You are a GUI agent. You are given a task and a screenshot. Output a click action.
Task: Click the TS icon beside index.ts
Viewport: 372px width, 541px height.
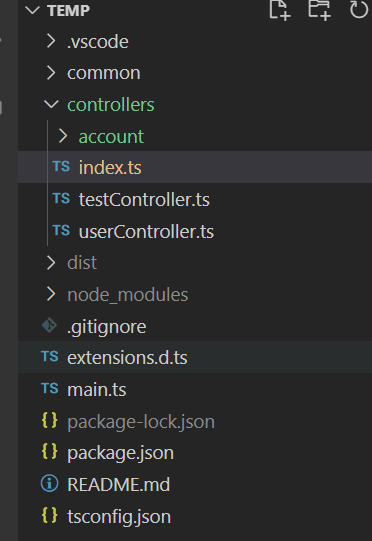[61, 167]
